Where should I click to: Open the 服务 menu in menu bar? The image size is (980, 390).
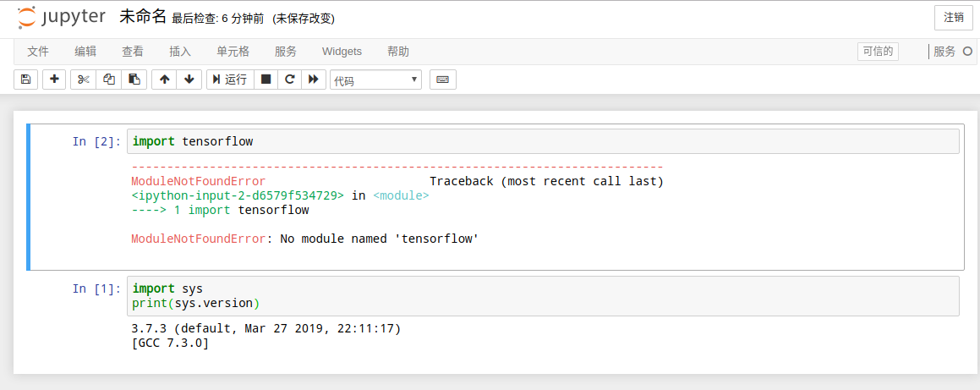(x=286, y=52)
